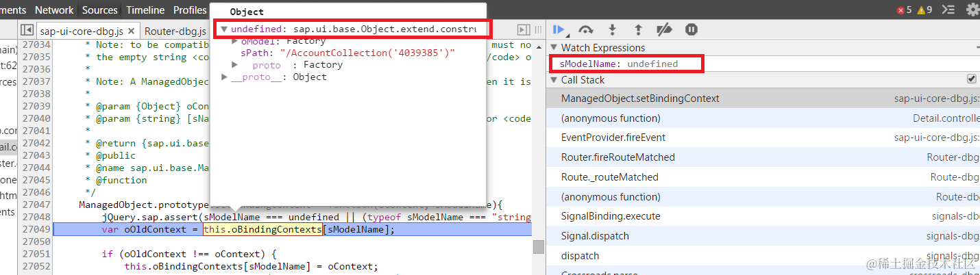Switch to the Sources panel tab

point(99,10)
